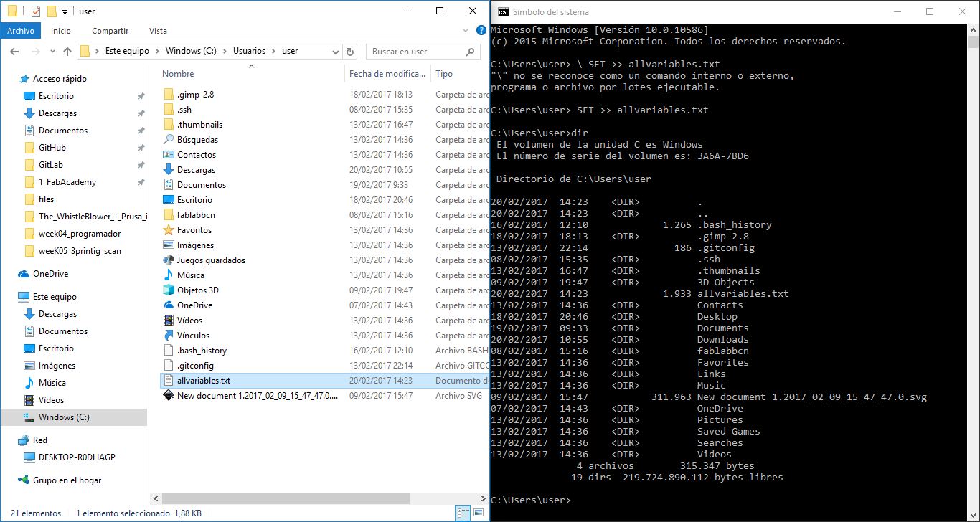Open the Archivo menu tab
The height and width of the screenshot is (522, 980).
pos(21,31)
